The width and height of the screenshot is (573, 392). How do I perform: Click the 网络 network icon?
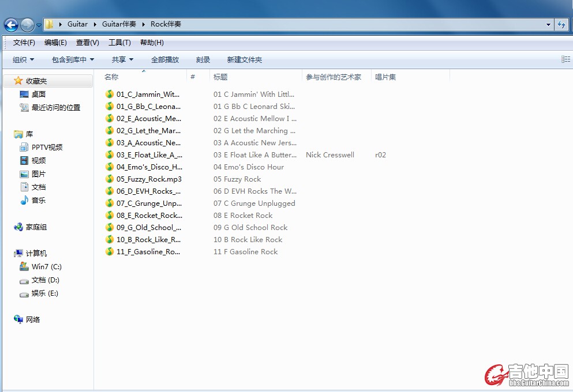(19, 319)
